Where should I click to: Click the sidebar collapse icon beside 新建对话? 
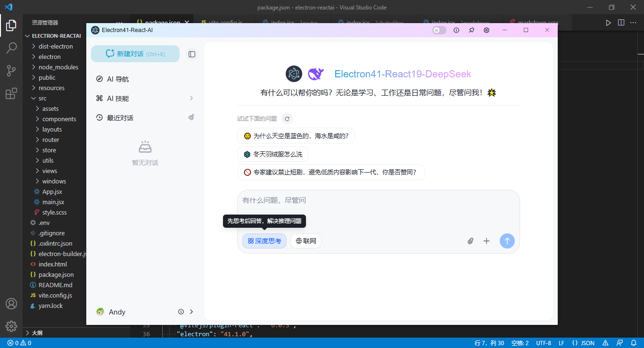192,54
